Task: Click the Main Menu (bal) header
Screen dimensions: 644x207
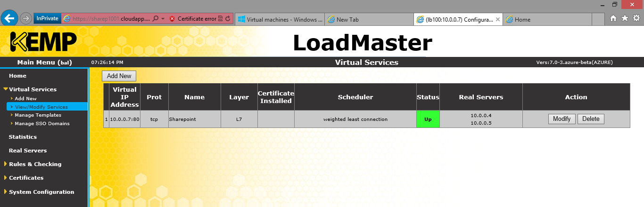Action: [44, 62]
